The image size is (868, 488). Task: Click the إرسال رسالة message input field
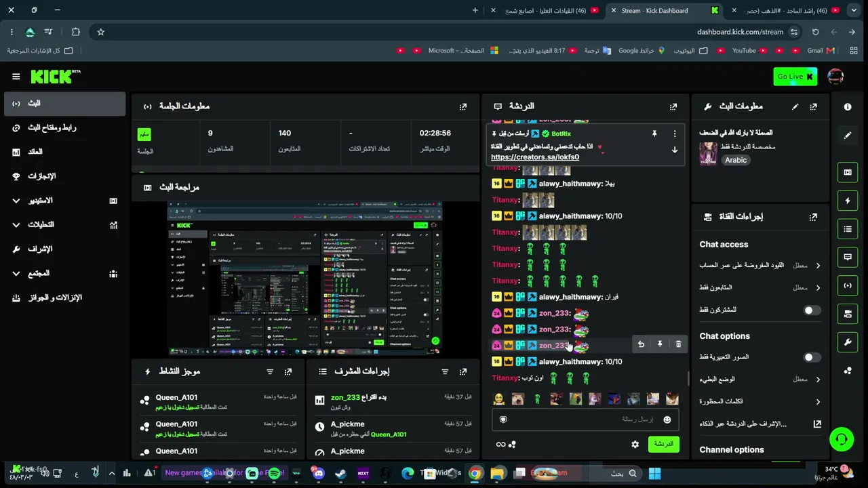[x=586, y=420]
